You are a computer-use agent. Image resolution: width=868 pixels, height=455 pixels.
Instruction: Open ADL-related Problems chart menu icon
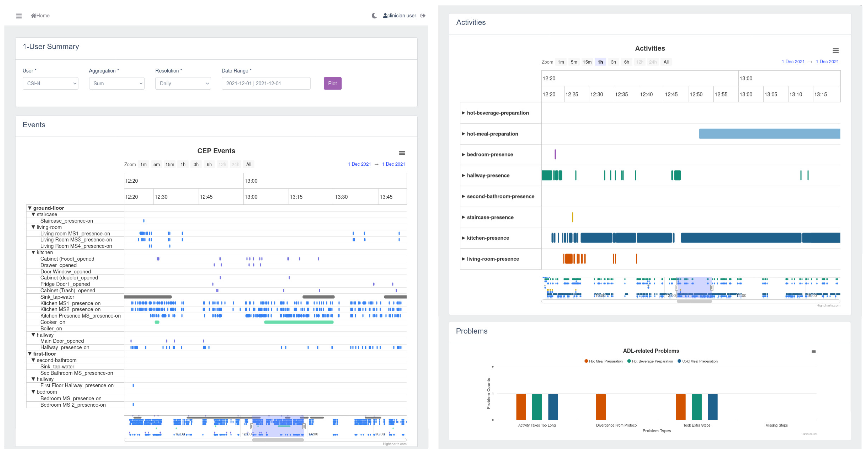click(813, 351)
